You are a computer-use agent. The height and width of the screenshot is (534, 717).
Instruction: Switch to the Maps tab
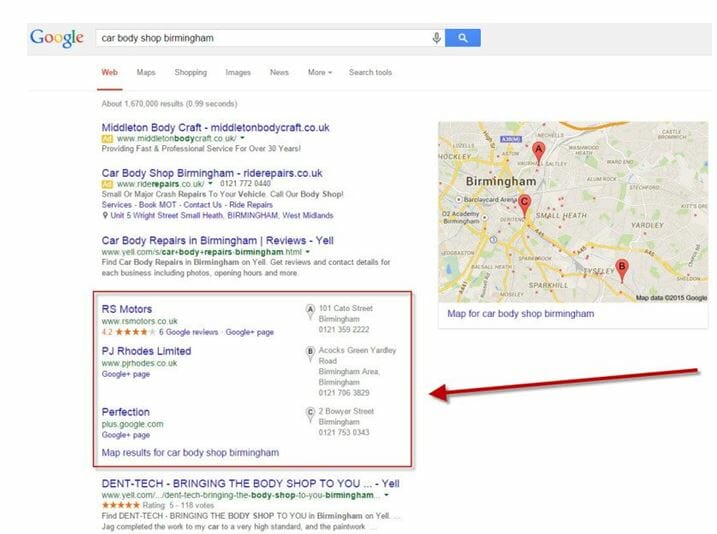[146, 72]
